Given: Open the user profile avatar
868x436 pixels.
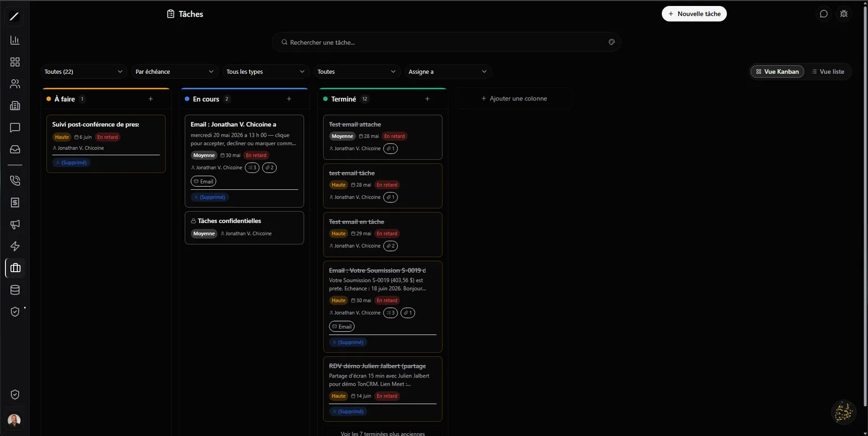Looking at the screenshot, I should click(x=14, y=420).
